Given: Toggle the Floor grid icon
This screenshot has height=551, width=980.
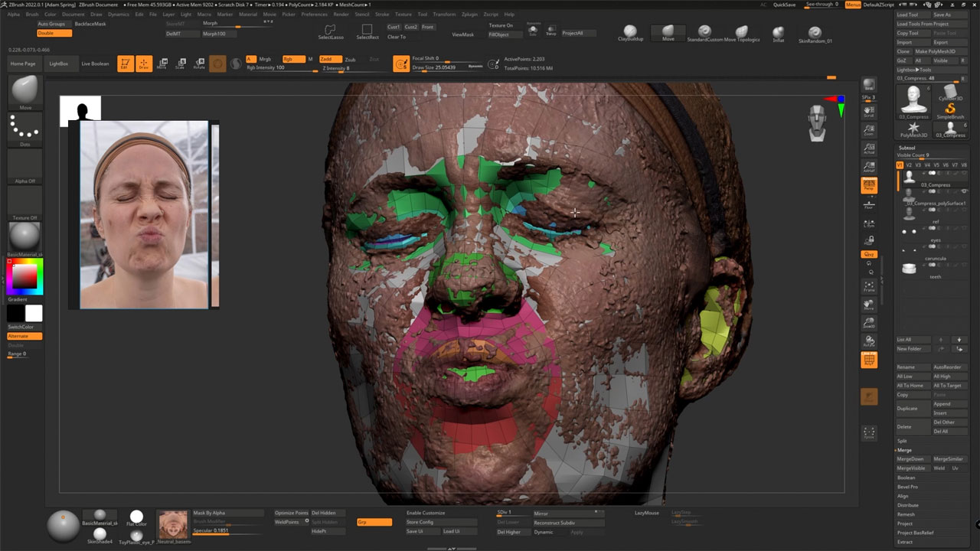Looking at the screenshot, I should [x=869, y=204].
